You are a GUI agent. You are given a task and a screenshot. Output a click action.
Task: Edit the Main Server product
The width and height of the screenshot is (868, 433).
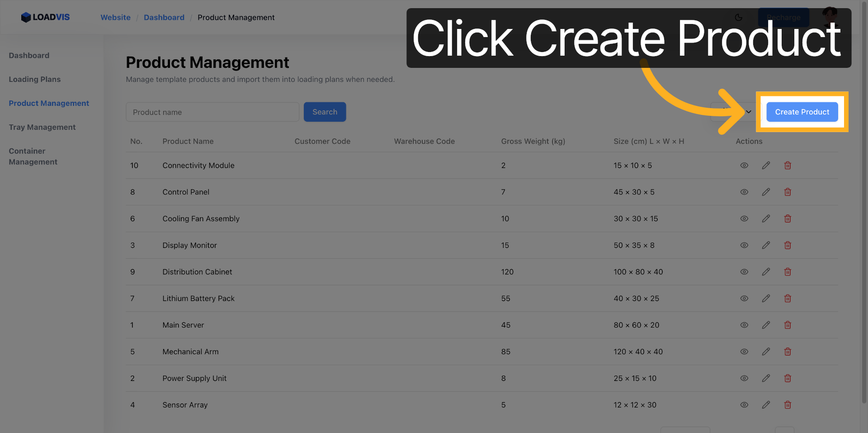[766, 325]
